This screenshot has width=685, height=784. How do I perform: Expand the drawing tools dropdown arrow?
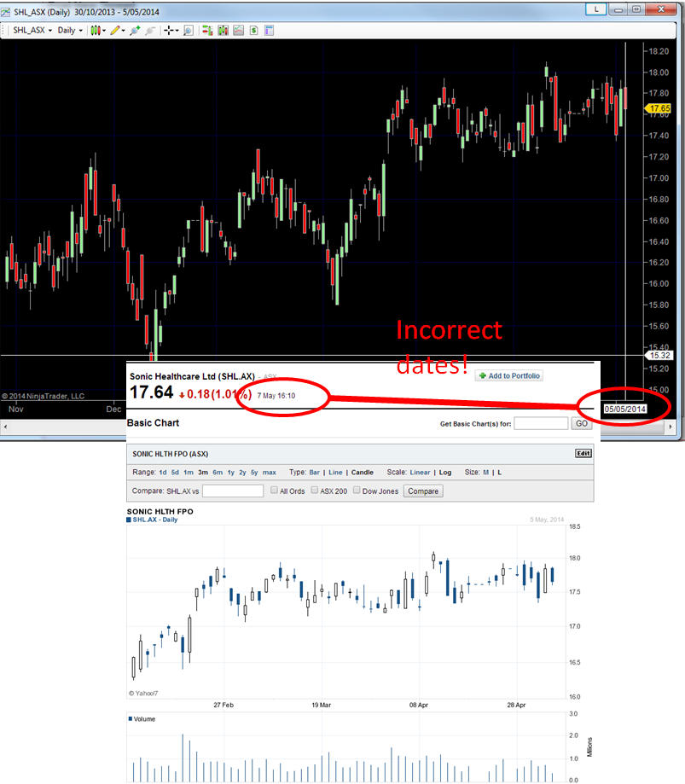tap(123, 31)
